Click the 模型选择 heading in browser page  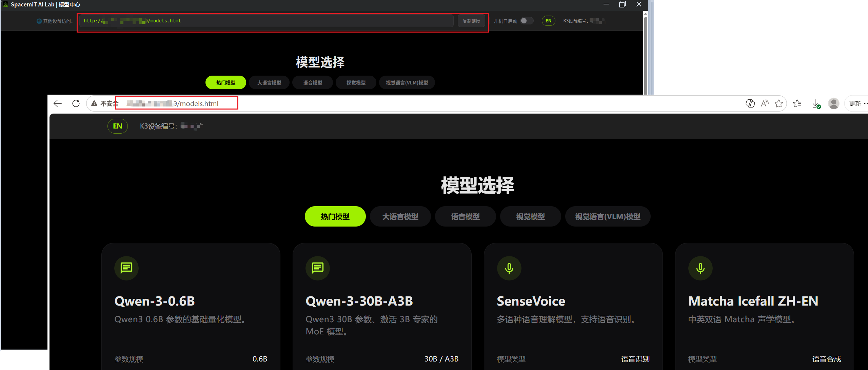click(477, 185)
